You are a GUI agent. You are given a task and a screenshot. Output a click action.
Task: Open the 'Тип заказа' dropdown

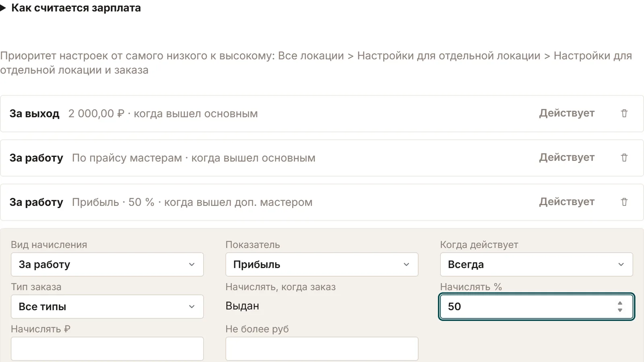pos(107,306)
